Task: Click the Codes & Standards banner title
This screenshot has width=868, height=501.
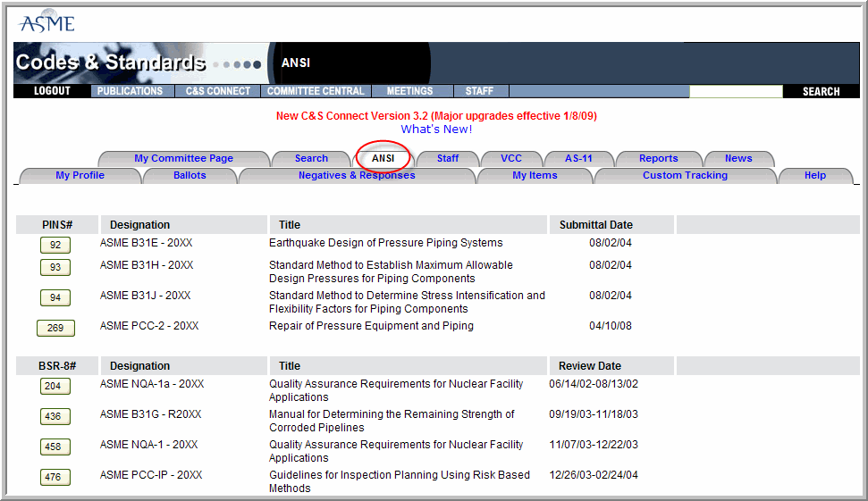Action: click(111, 63)
